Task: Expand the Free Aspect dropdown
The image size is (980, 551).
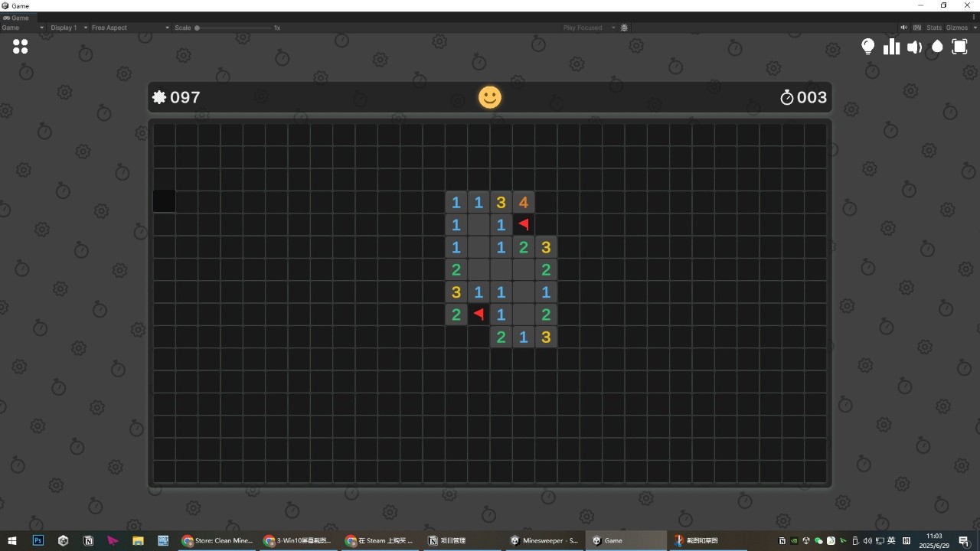Action: tap(129, 28)
